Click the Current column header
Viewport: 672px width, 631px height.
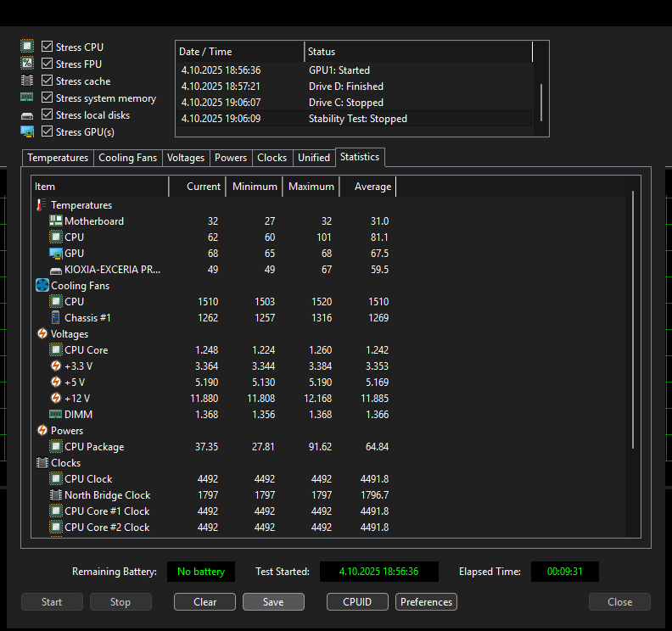[x=198, y=187]
